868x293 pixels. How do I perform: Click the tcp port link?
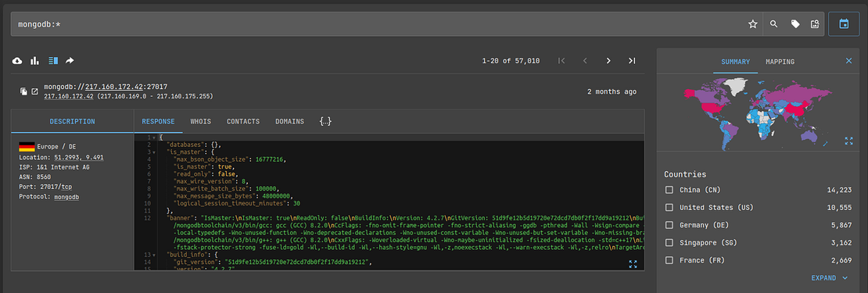coord(66,187)
